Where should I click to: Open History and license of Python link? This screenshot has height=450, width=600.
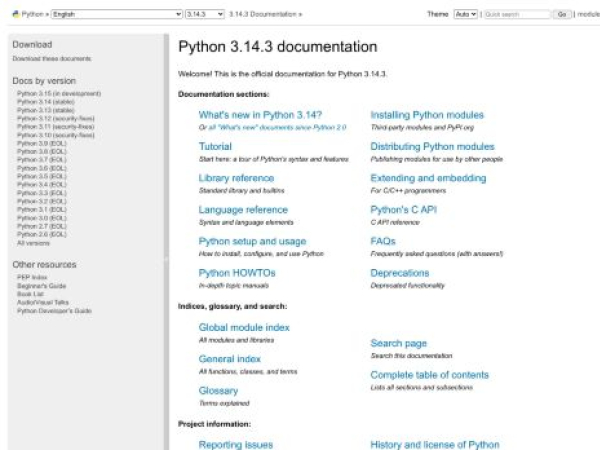pyautogui.click(x=435, y=445)
